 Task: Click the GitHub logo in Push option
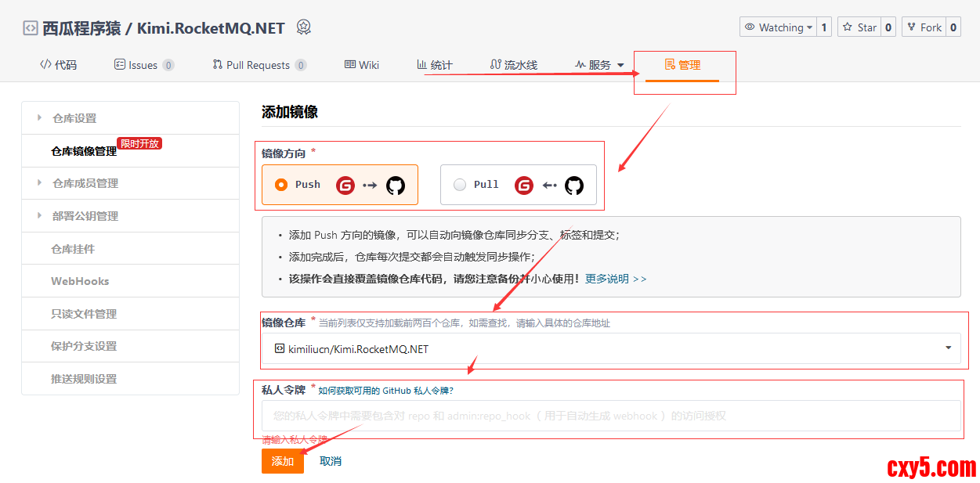(396, 186)
